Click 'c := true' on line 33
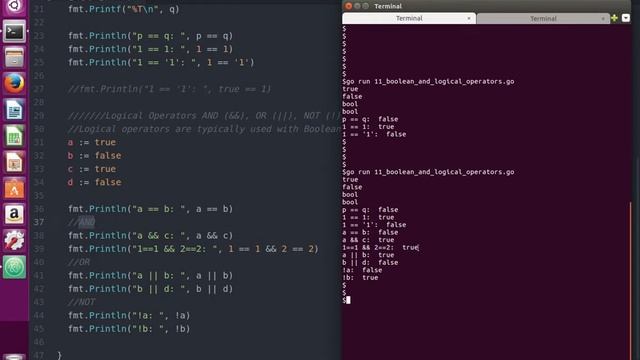640x360 pixels. pyautogui.click(x=92, y=169)
